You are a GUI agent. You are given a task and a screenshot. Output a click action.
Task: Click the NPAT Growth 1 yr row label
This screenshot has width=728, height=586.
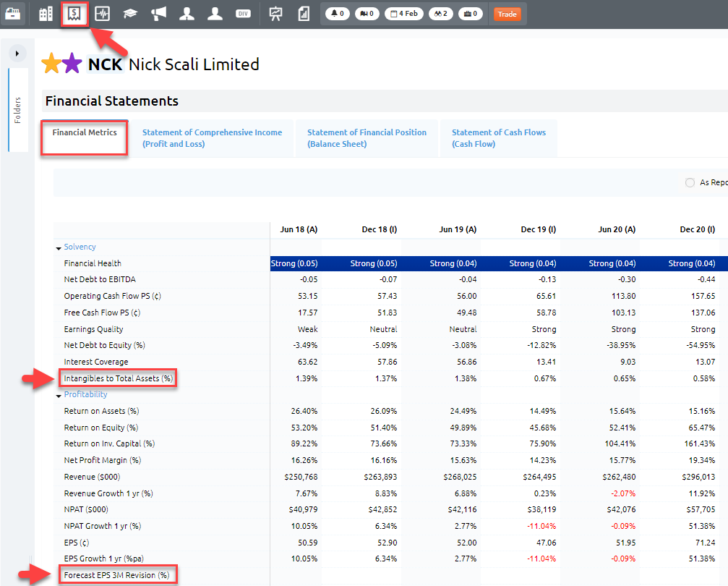pyautogui.click(x=103, y=527)
